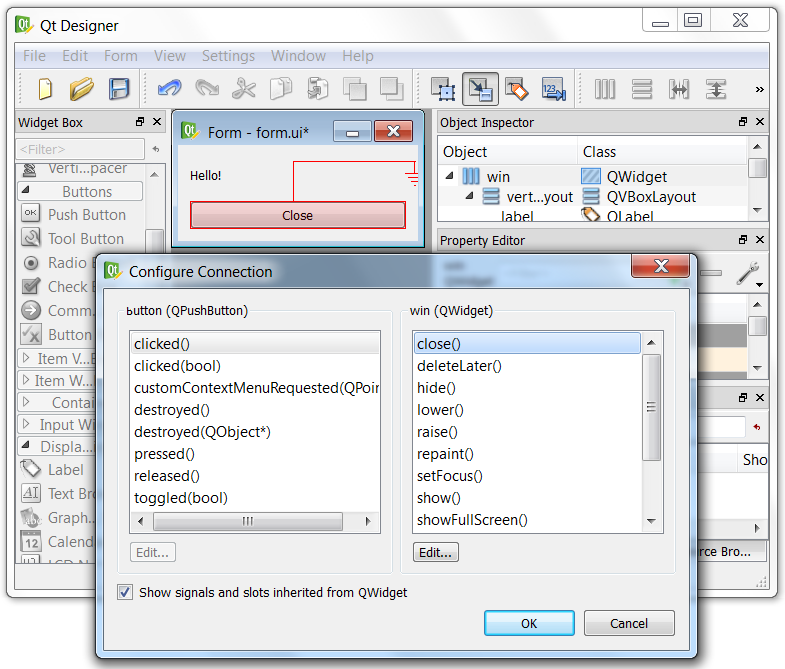Collapse the vert...yout tree node
The height and width of the screenshot is (669, 785).
[469, 195]
